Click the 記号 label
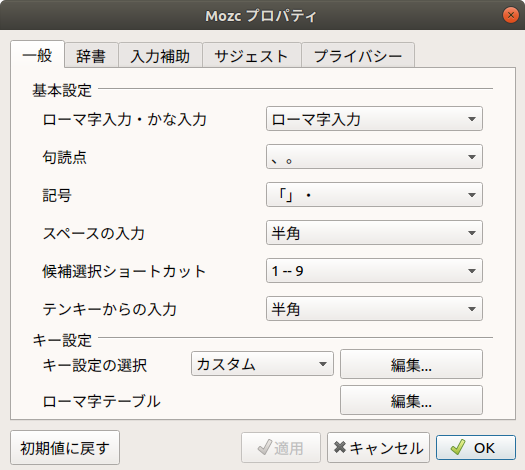Image resolution: width=525 pixels, height=470 pixels. click(57, 195)
